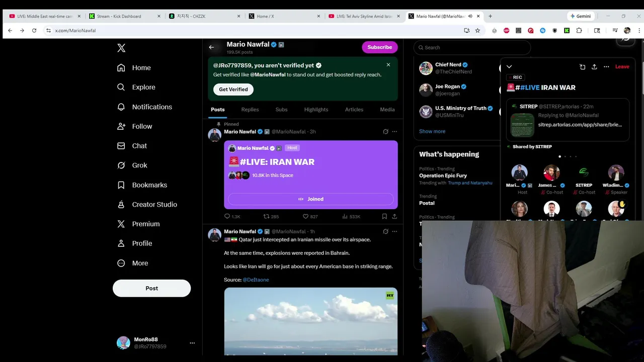Open the Chrome Extensions puzzle icon

click(579, 31)
